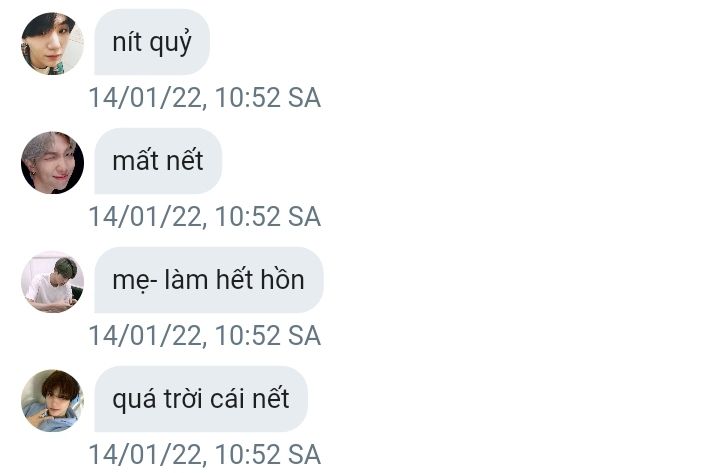720x473 pixels.
Task: Select the avatar next to "quá trời cái nết"
Action: point(52,400)
